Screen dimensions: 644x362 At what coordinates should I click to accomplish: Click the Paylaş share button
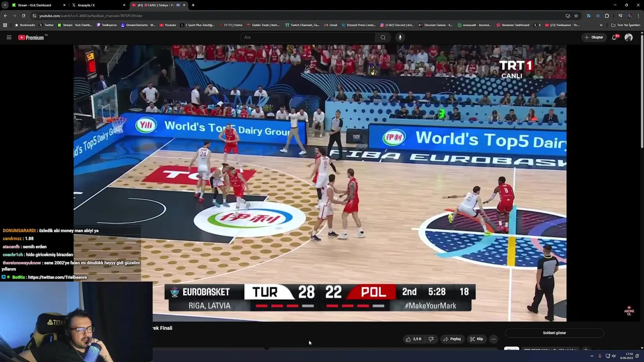click(x=452, y=339)
